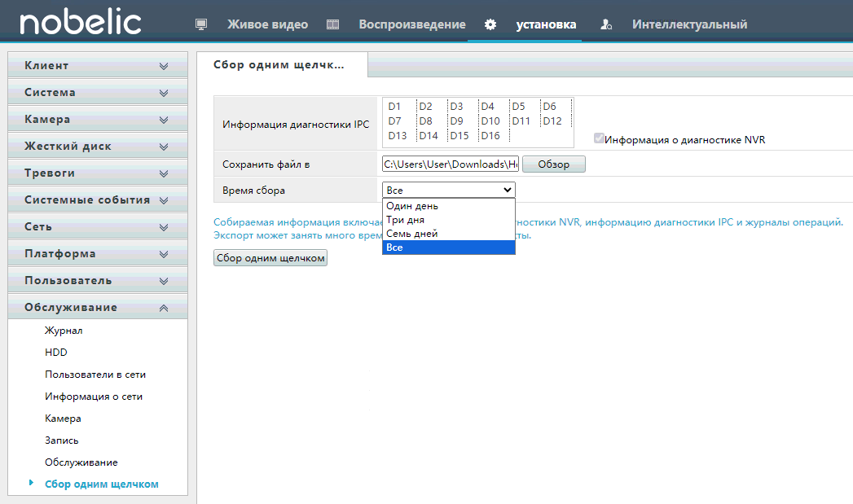
Task: Expand the Тревоги section
Action: coord(98,173)
